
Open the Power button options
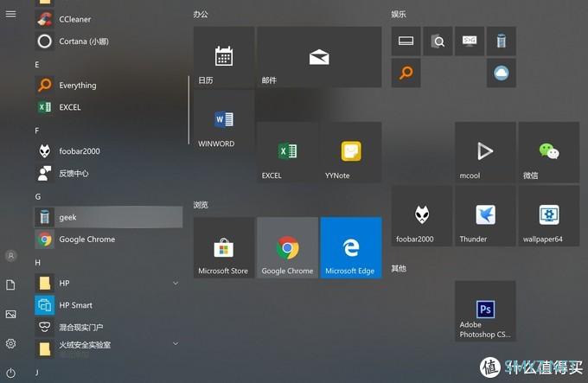click(11, 373)
